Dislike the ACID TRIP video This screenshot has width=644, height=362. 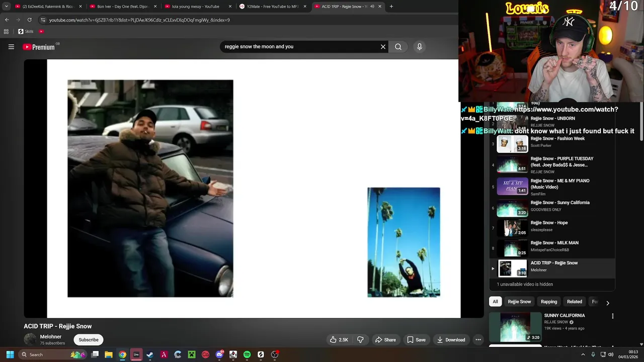pos(360,340)
